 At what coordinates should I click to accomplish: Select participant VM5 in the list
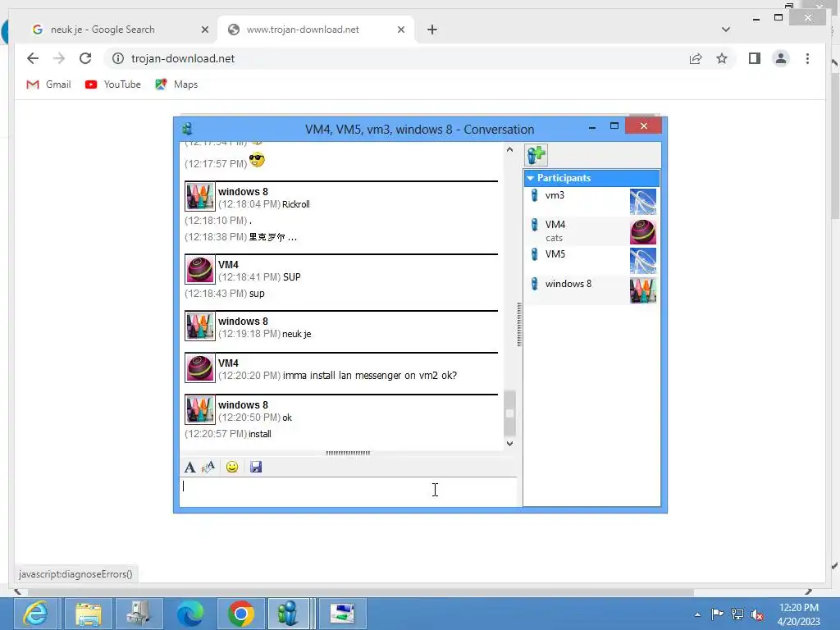tap(591, 260)
